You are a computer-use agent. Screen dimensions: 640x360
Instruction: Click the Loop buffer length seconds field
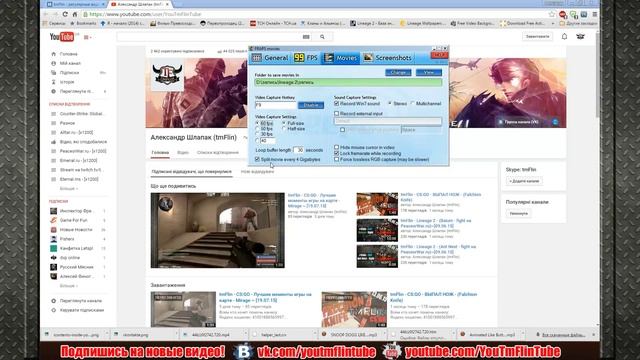click(298, 150)
